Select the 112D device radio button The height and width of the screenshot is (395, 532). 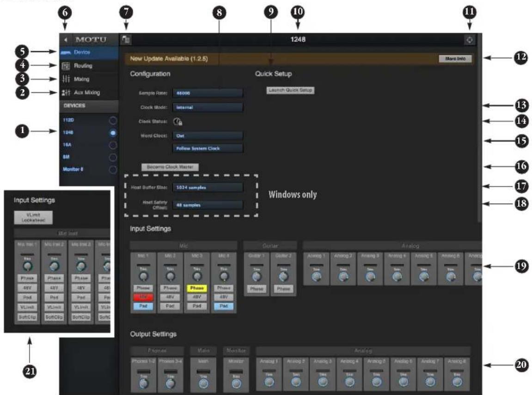(x=113, y=120)
